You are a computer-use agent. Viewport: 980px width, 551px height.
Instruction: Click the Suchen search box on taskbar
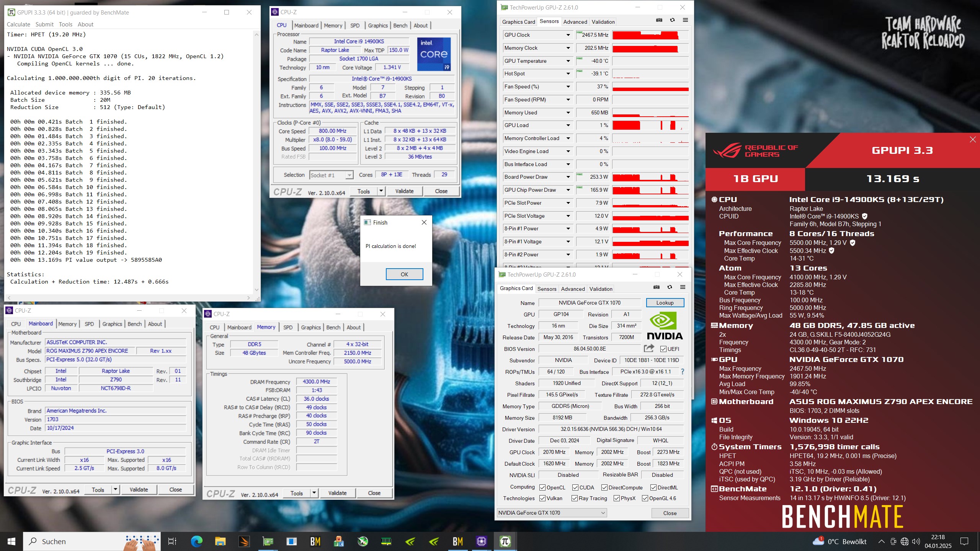[92, 541]
